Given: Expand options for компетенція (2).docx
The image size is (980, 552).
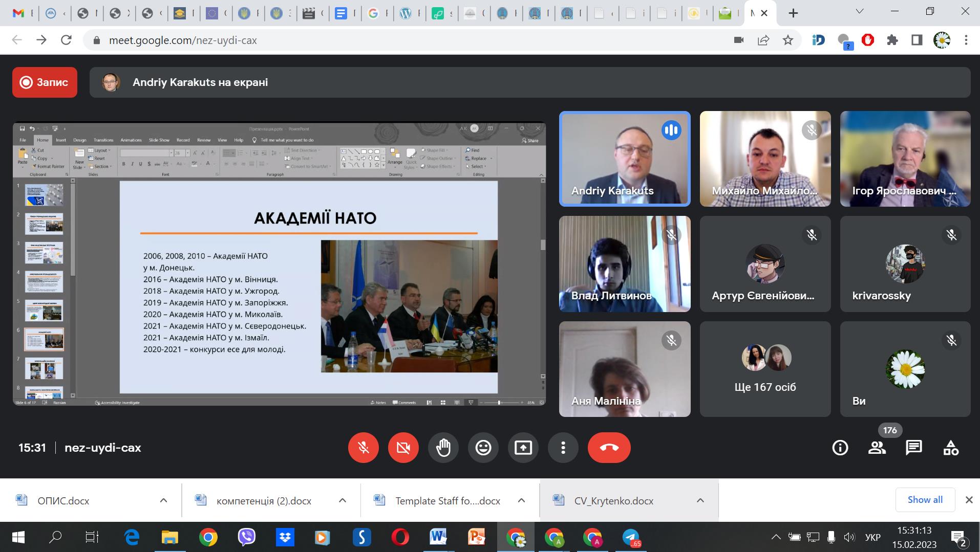Looking at the screenshot, I should [x=343, y=500].
